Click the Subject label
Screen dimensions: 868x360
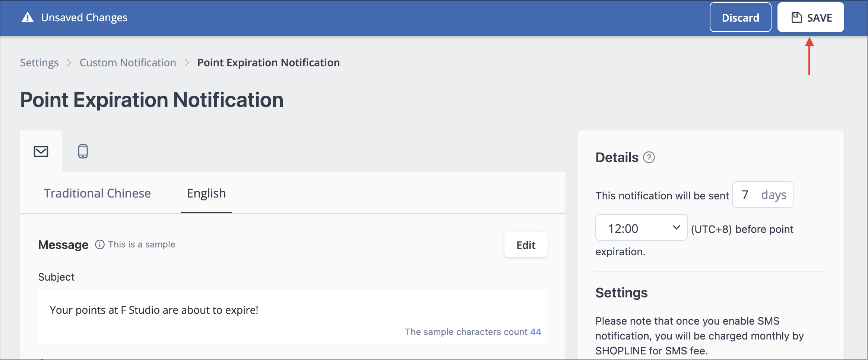56,277
